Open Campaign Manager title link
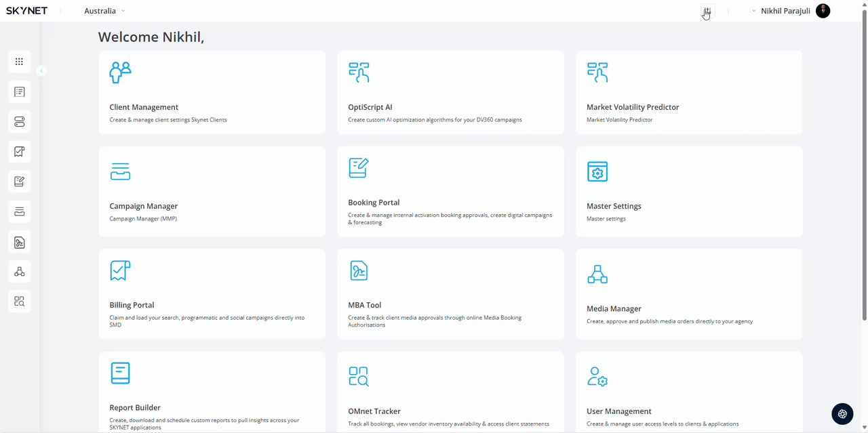The width and height of the screenshot is (868, 433). click(x=144, y=206)
